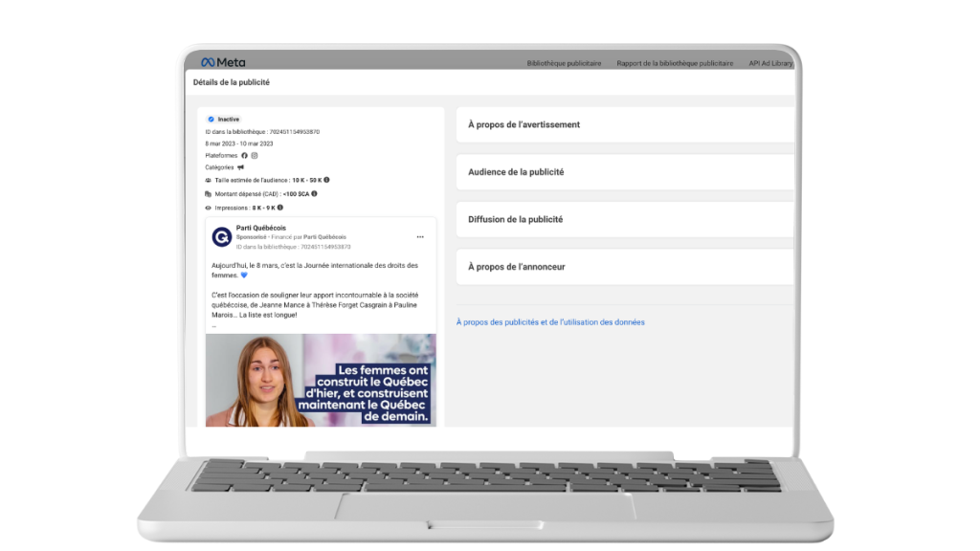Click the Parti Québécois profile logo
980x551 pixels.
[x=221, y=236]
